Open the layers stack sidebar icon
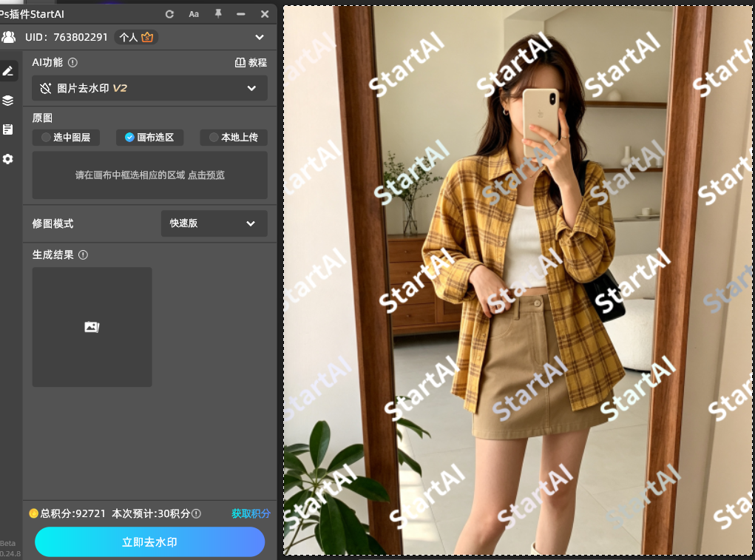The image size is (755, 560). [7, 100]
